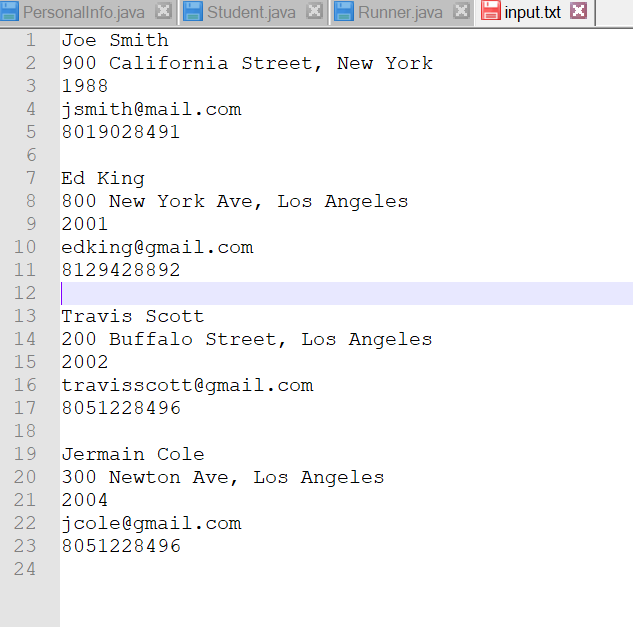This screenshot has width=633, height=627.
Task: Click '800 New York Ave, Los Angeles'
Action: (x=235, y=201)
